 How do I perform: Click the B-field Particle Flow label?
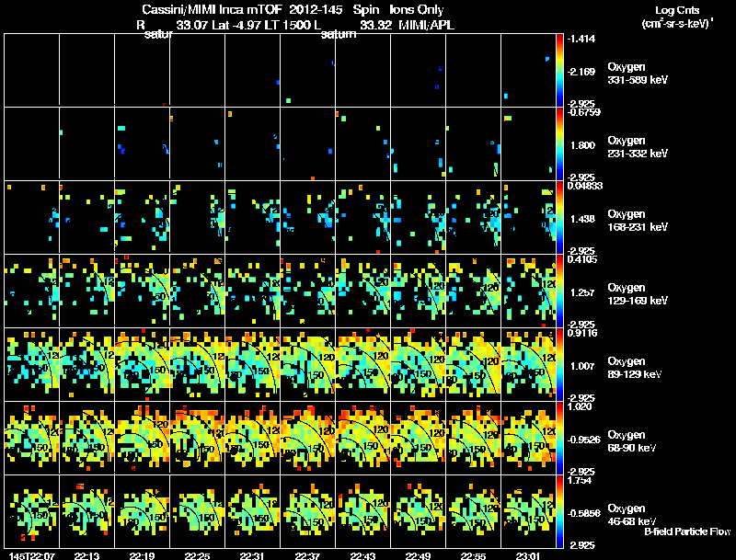pyautogui.click(x=687, y=531)
